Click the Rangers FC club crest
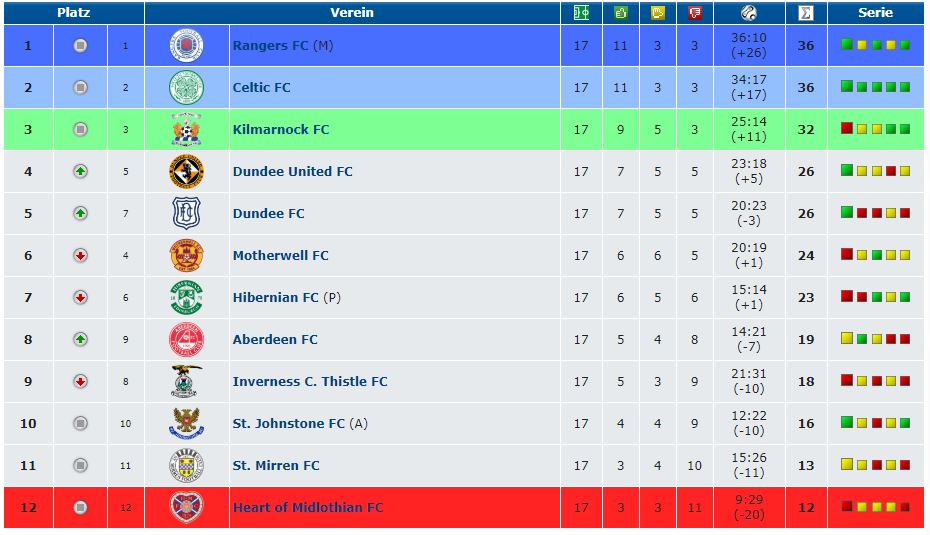Viewport: 930px width, 535px height. point(186,45)
